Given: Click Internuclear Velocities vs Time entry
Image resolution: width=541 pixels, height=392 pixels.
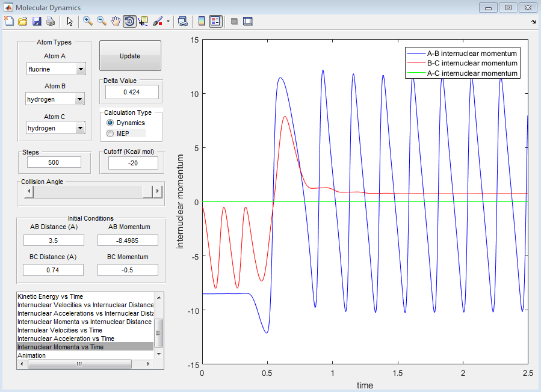Looking at the screenshot, I should pos(60,330).
